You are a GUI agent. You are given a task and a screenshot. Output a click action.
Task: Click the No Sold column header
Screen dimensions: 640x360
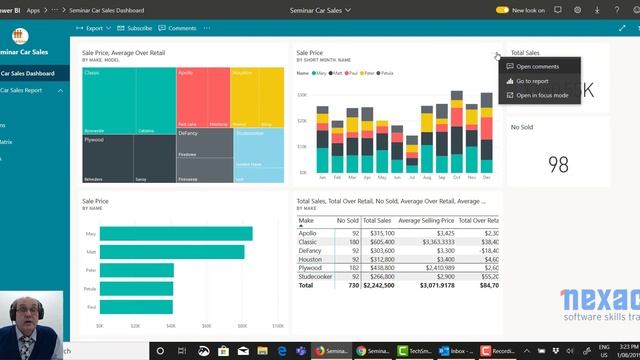(x=347, y=220)
